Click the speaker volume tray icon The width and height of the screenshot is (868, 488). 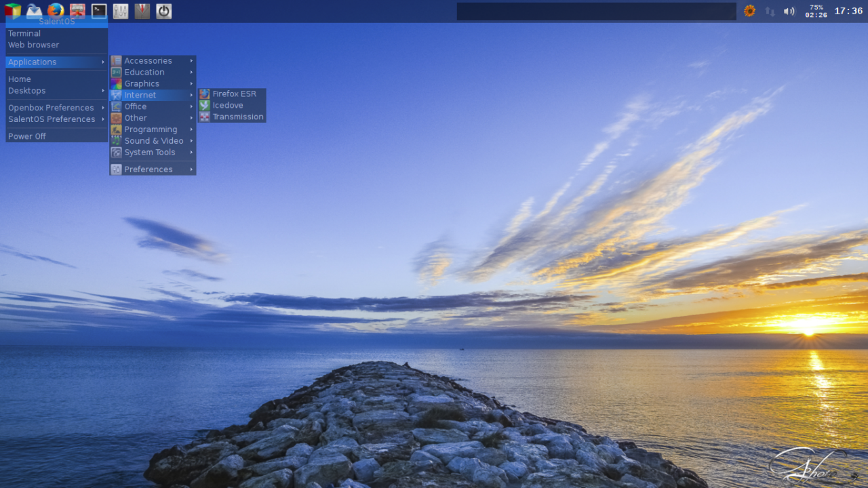pyautogui.click(x=789, y=11)
